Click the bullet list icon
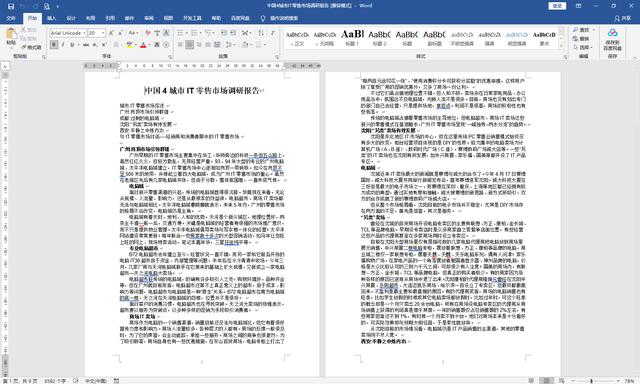This screenshot has width=640, height=384. (x=180, y=33)
